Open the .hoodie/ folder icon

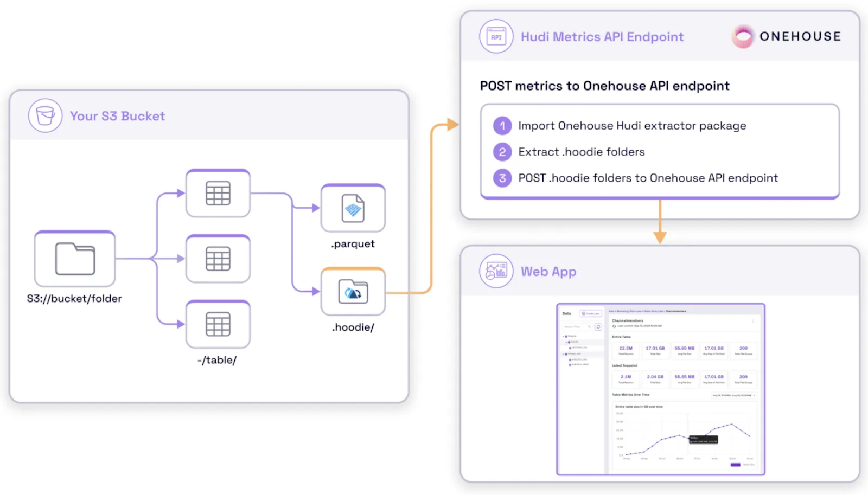point(353,291)
